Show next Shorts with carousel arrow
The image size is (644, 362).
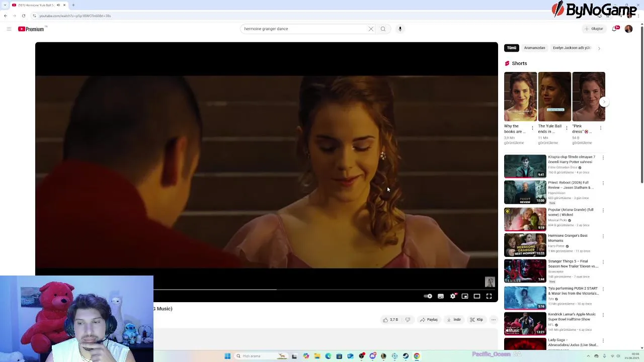604,102
